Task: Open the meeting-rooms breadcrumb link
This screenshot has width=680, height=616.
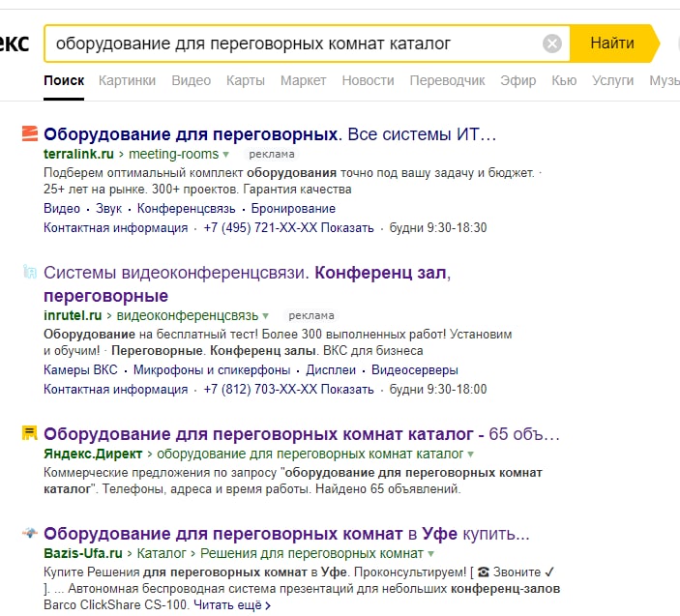Action: [173, 155]
